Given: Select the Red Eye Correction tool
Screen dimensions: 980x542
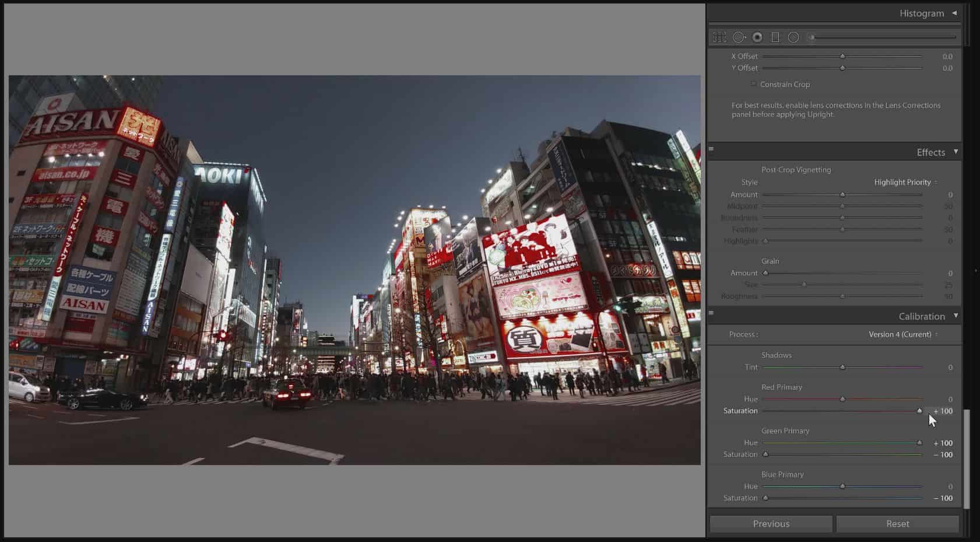Looking at the screenshot, I should click(757, 37).
